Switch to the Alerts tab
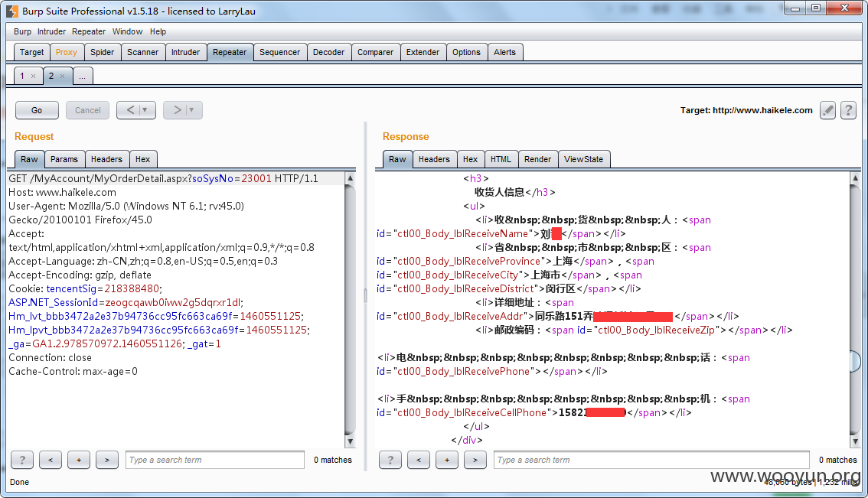Screen dimensions: 868x498 (x=505, y=52)
